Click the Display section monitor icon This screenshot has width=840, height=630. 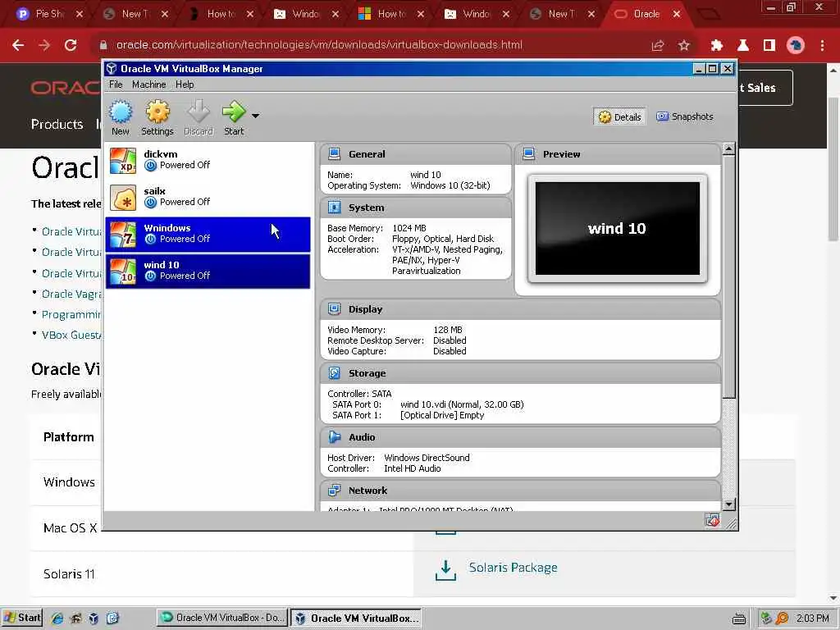point(335,309)
